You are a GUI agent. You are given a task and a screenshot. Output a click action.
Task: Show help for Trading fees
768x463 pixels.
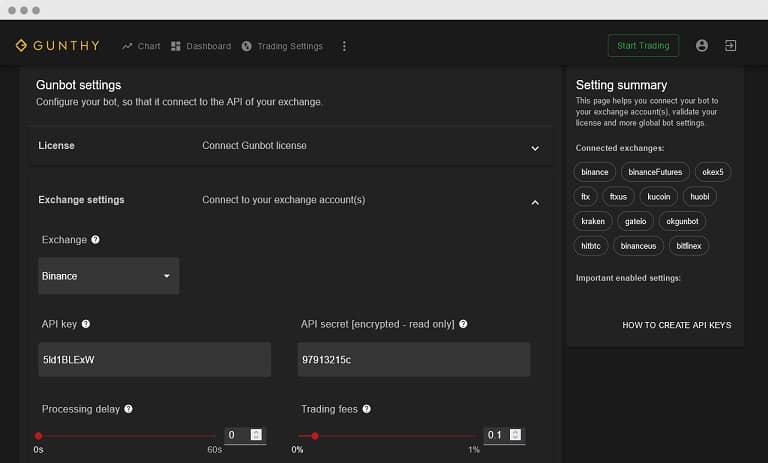(x=366, y=409)
